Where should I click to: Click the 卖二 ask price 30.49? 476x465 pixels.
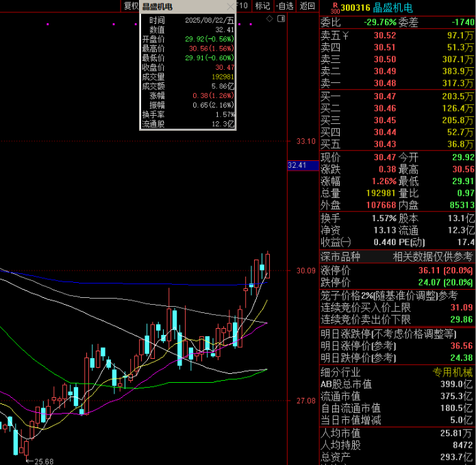[385, 71]
